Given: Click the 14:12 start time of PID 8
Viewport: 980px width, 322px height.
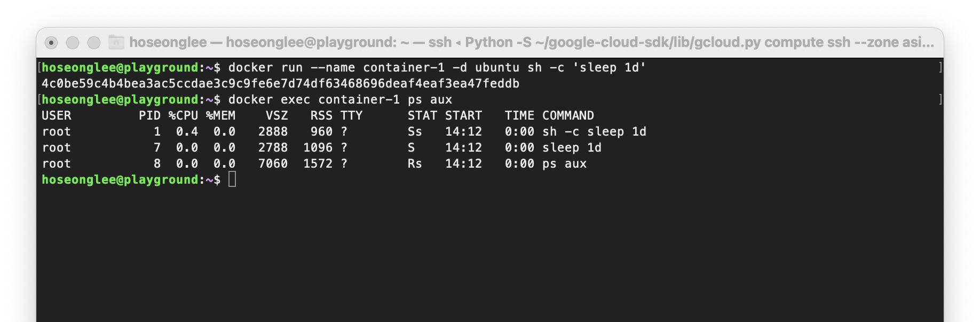Looking at the screenshot, I should [x=464, y=164].
